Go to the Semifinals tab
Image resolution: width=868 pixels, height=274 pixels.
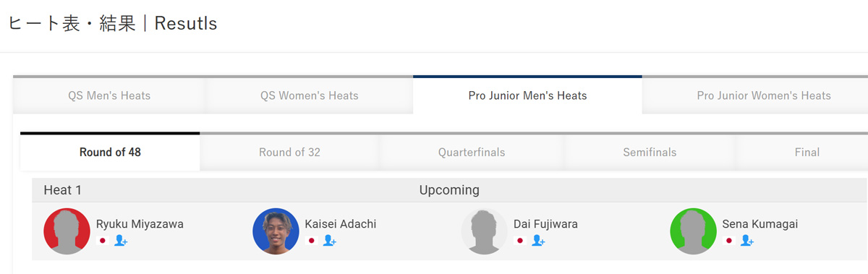[650, 153]
